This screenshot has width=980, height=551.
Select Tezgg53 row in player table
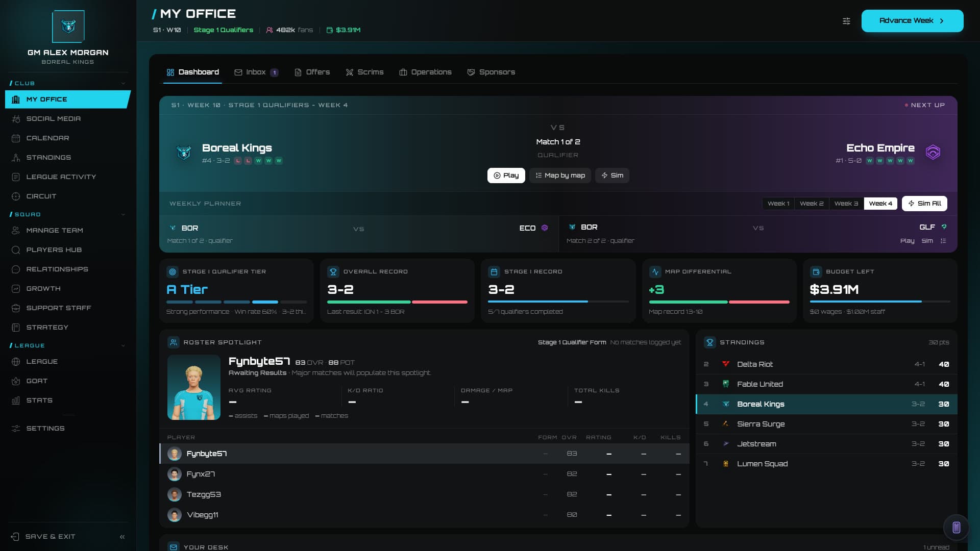[424, 494]
